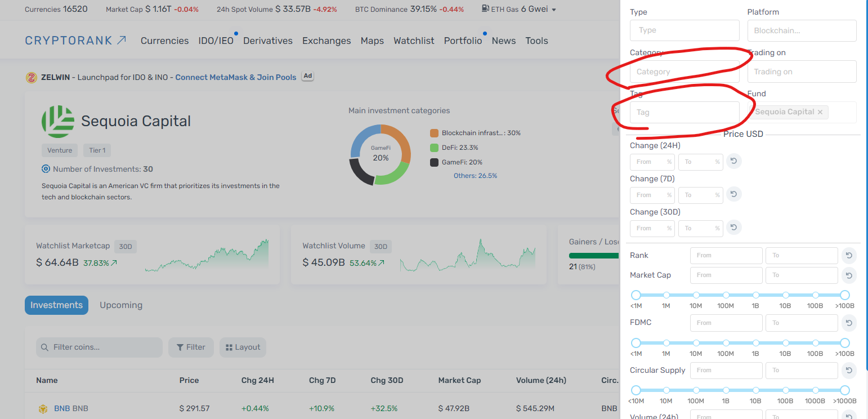Reset the Change (7D) range filter
Image resolution: width=868 pixels, height=419 pixels.
pos(733,195)
